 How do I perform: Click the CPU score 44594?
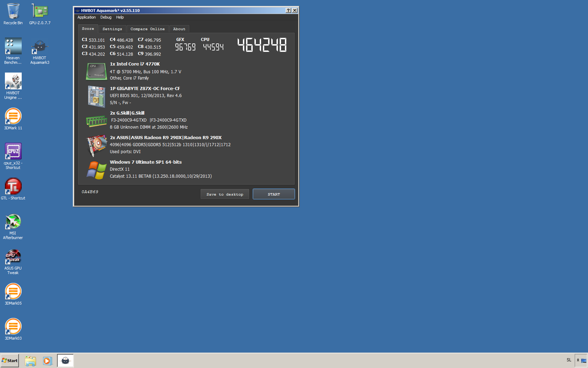pos(213,47)
